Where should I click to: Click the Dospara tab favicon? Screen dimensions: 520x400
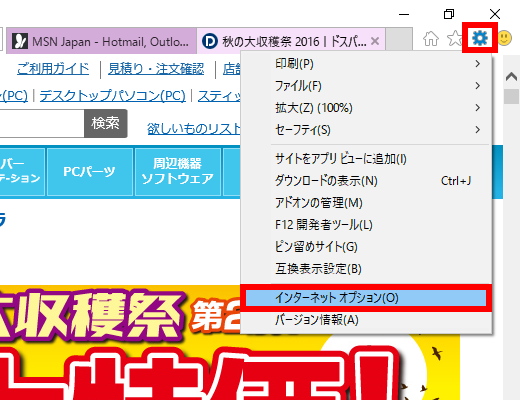[210, 41]
